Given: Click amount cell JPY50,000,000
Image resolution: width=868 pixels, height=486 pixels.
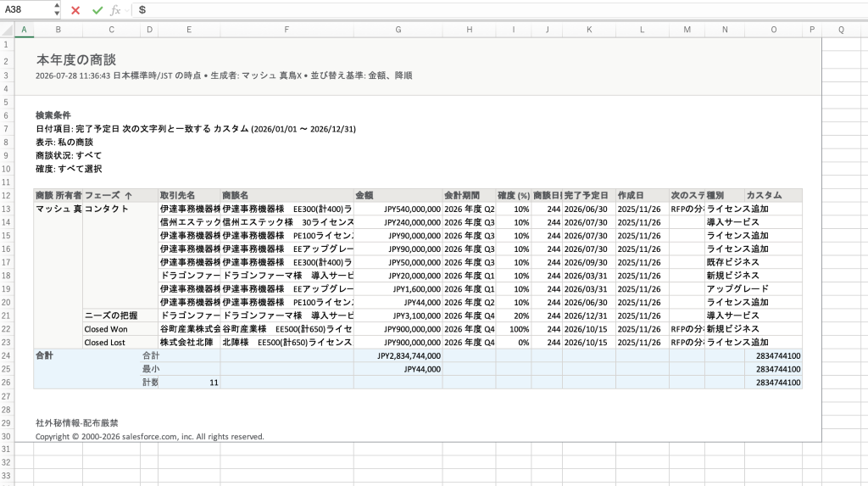Looking at the screenshot, I should click(x=398, y=262).
